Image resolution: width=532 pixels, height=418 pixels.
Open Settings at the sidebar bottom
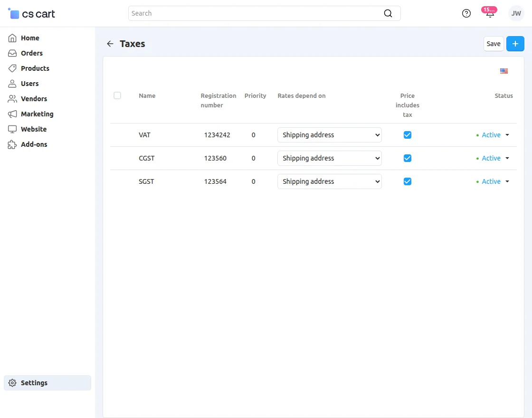[34, 383]
